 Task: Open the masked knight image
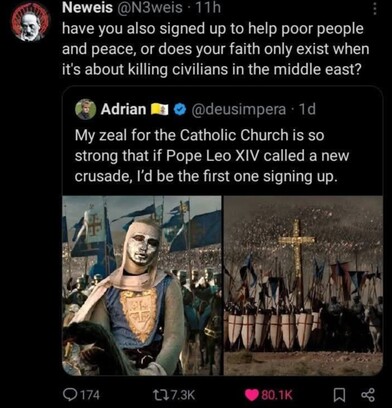coord(142,285)
